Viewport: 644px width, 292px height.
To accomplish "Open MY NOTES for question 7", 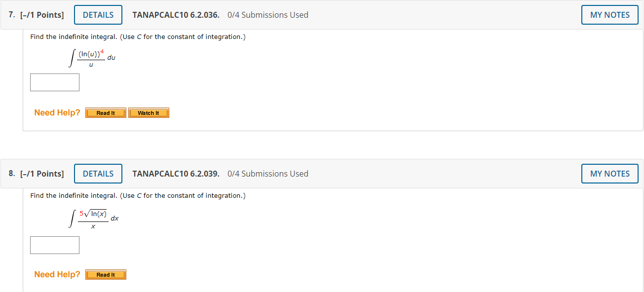I will [609, 15].
